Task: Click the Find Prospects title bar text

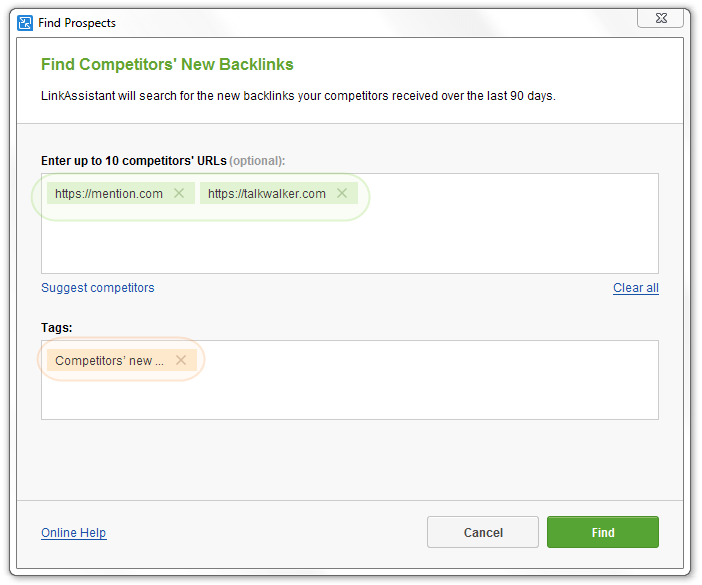Action: point(77,23)
